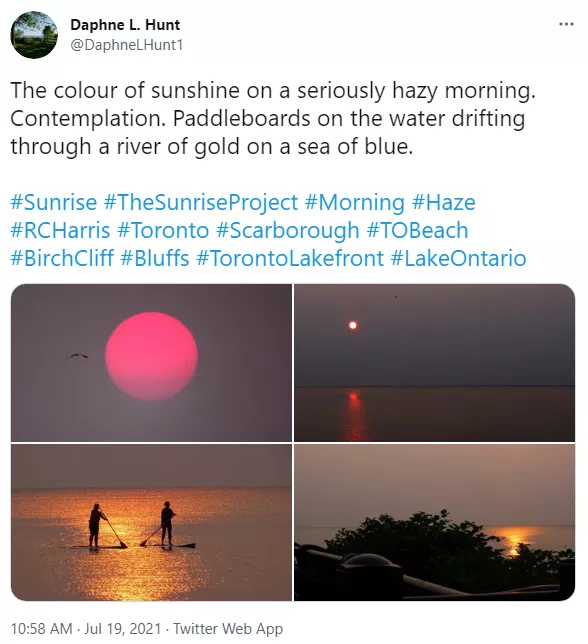Click Daphne L. Hunt's profile avatar
The width and height of the screenshot is (588, 644).
[x=34, y=35]
